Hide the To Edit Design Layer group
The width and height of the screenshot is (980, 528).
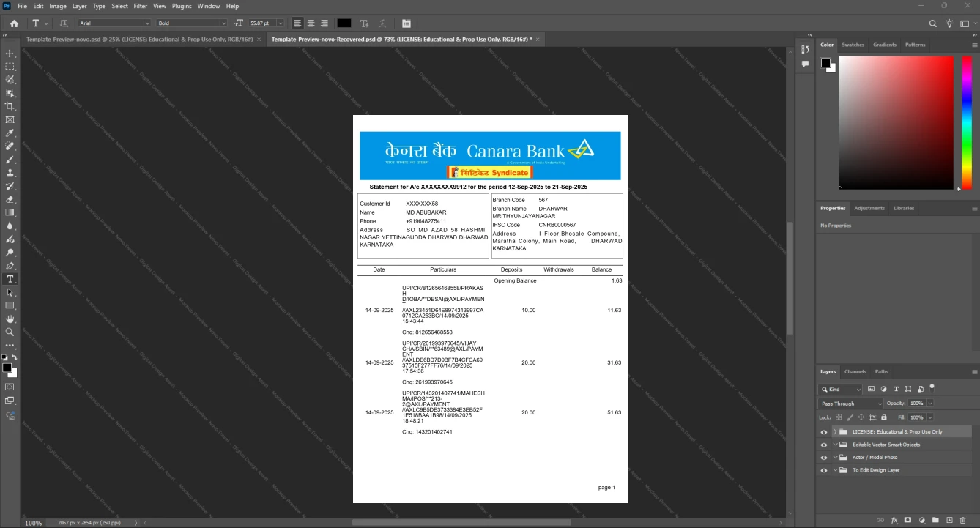click(824, 470)
